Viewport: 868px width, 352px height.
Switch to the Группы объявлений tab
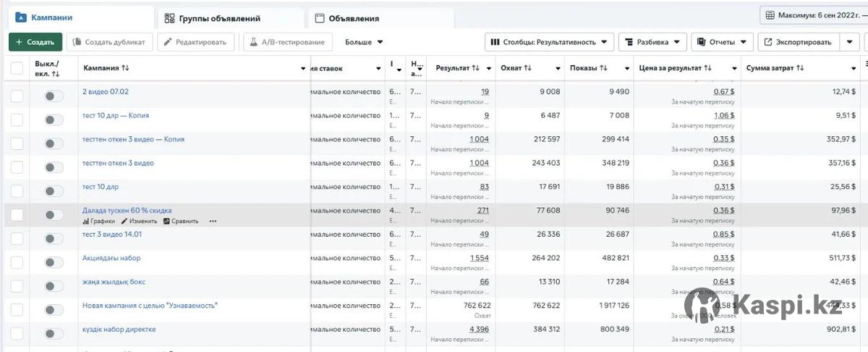coord(218,18)
